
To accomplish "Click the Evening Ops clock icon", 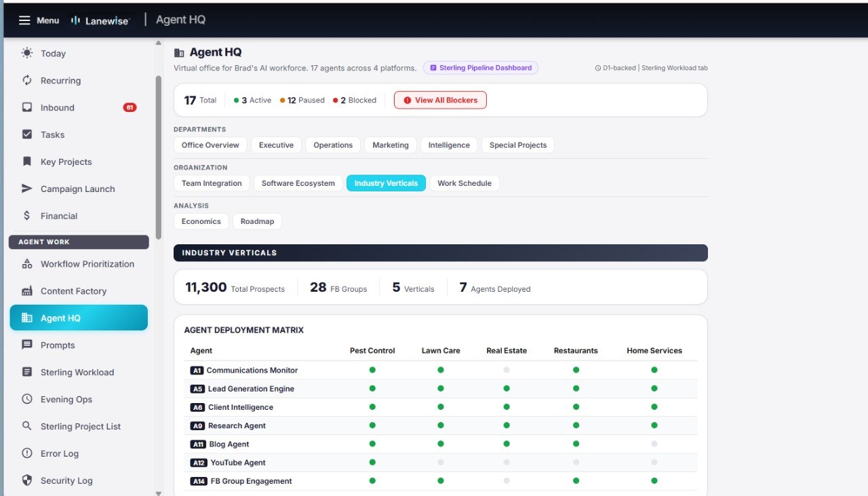I will (x=27, y=399).
